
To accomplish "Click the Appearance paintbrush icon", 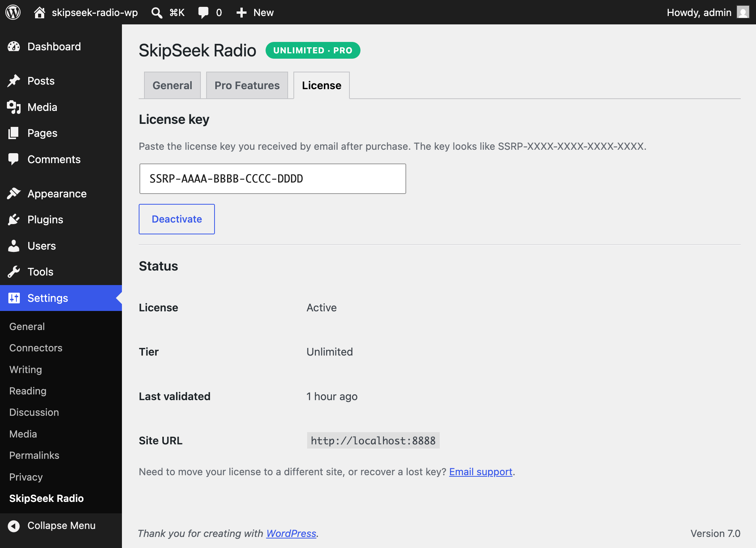I will click(14, 194).
